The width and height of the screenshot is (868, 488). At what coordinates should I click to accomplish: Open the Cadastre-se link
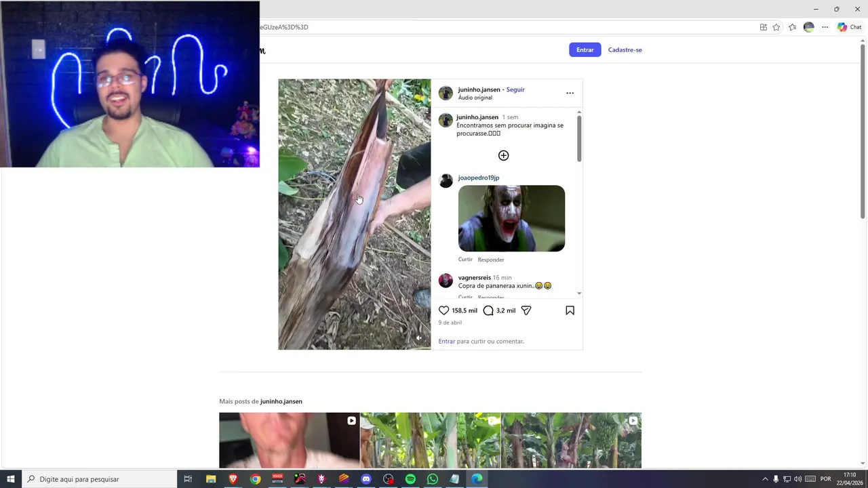click(625, 49)
